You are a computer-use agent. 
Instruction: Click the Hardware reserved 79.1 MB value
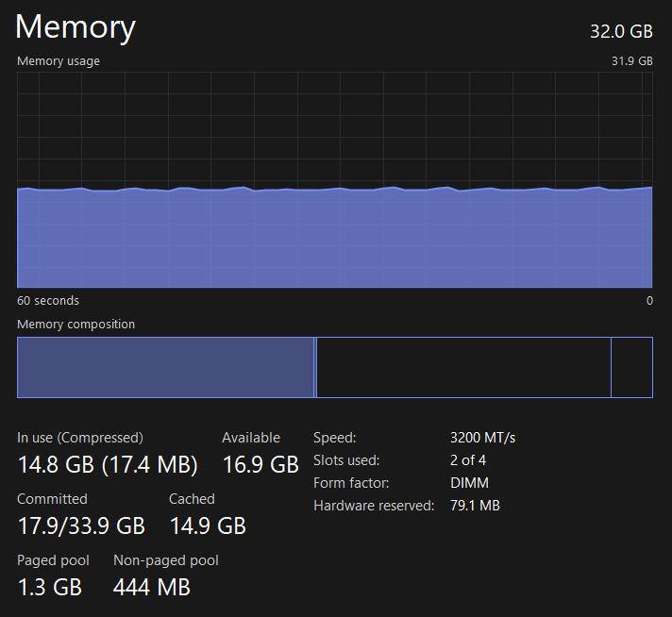coord(475,506)
